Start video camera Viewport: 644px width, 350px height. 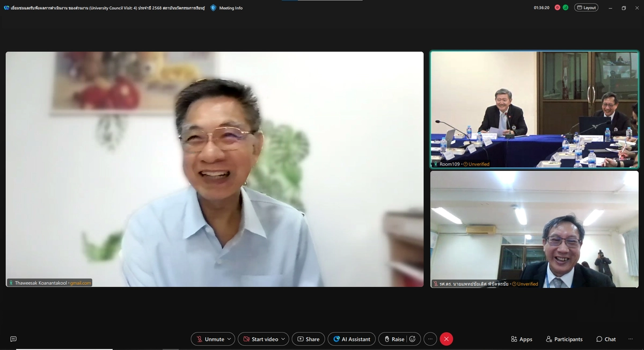[x=260, y=339]
